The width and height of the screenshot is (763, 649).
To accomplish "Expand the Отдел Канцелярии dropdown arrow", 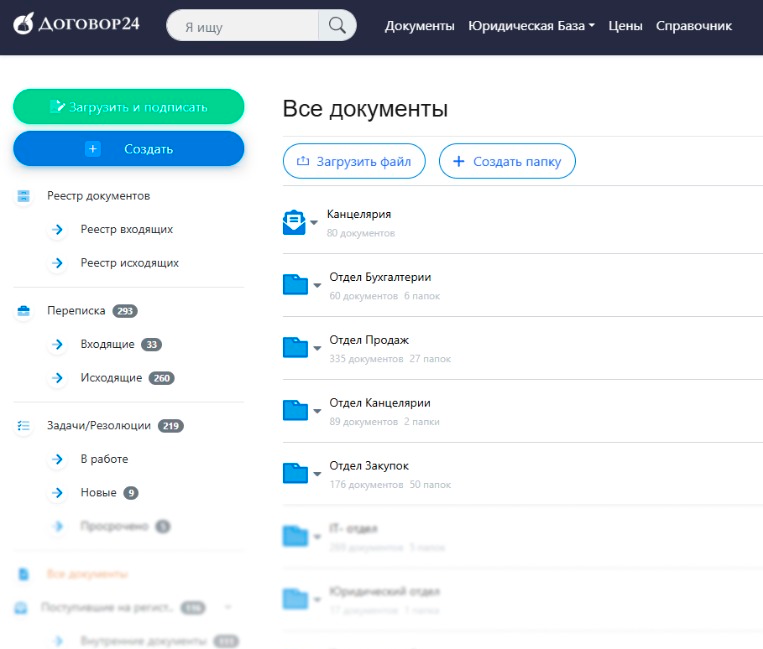I will coord(317,410).
